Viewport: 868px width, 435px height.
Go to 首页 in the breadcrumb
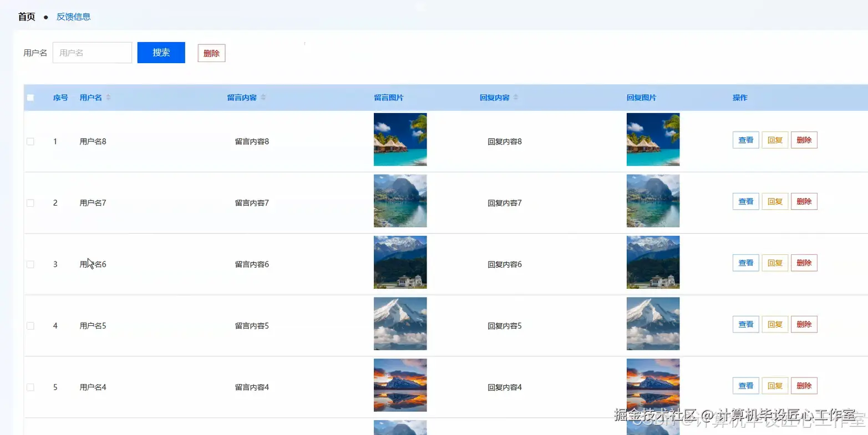pos(27,17)
